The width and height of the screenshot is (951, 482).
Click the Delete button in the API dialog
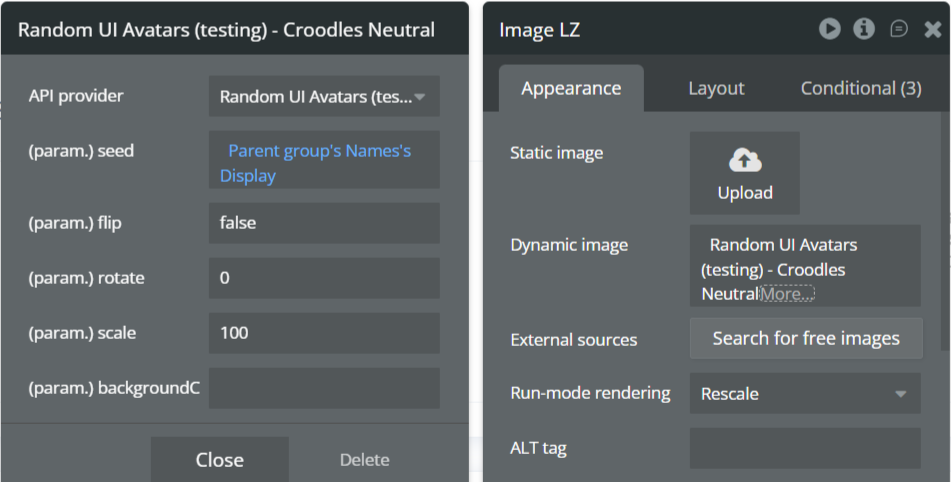(364, 460)
